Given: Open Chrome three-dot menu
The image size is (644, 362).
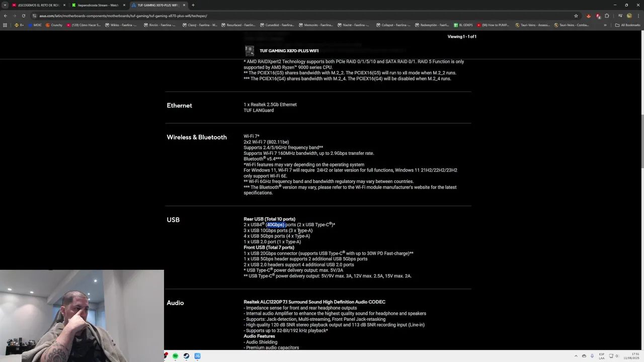Looking at the screenshot, I should (637, 16).
